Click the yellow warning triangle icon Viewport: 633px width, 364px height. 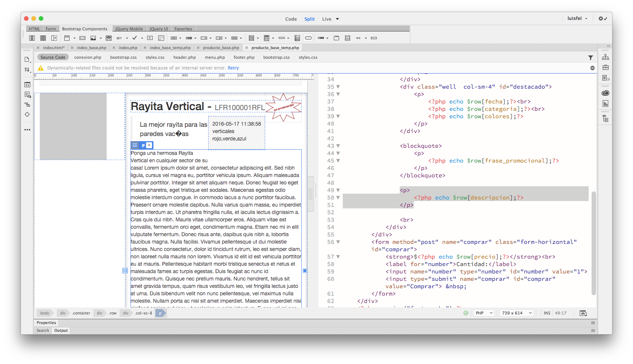click(41, 68)
